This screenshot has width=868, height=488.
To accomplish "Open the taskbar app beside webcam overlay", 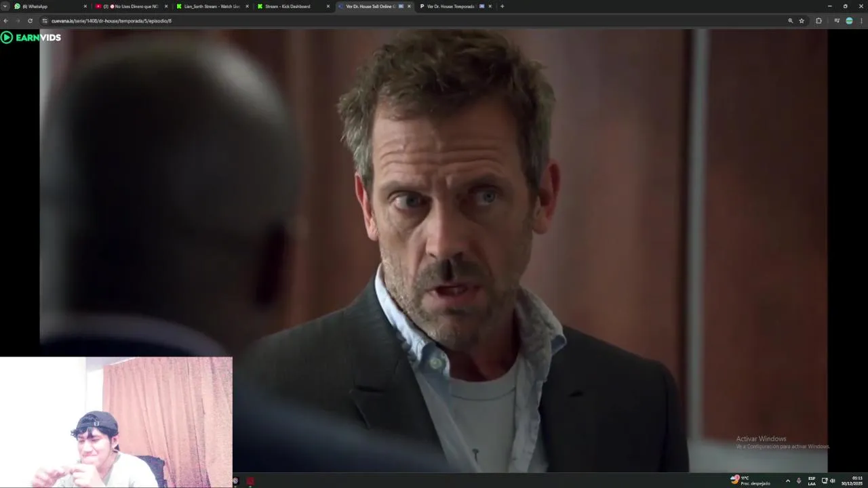I will point(236,481).
